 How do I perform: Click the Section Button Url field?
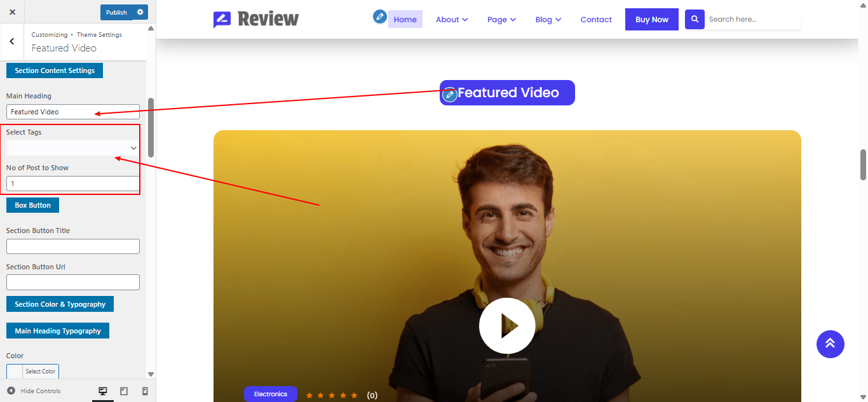[73, 282]
